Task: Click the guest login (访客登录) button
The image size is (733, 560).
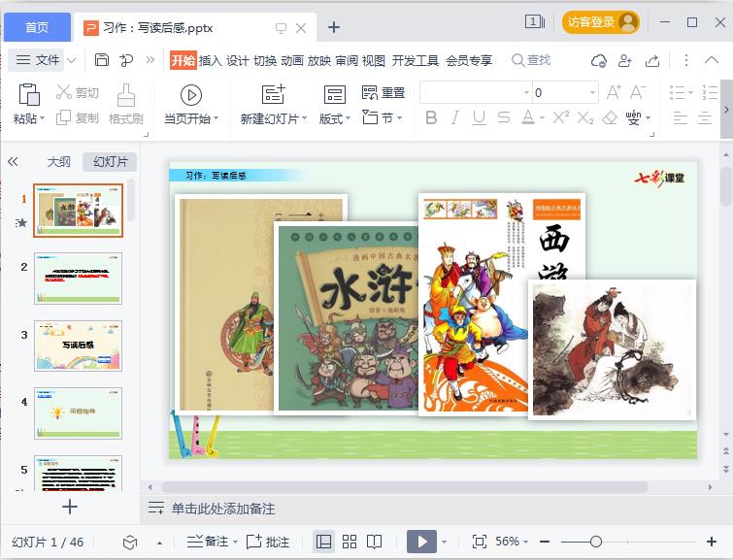Action: pyautogui.click(x=600, y=21)
